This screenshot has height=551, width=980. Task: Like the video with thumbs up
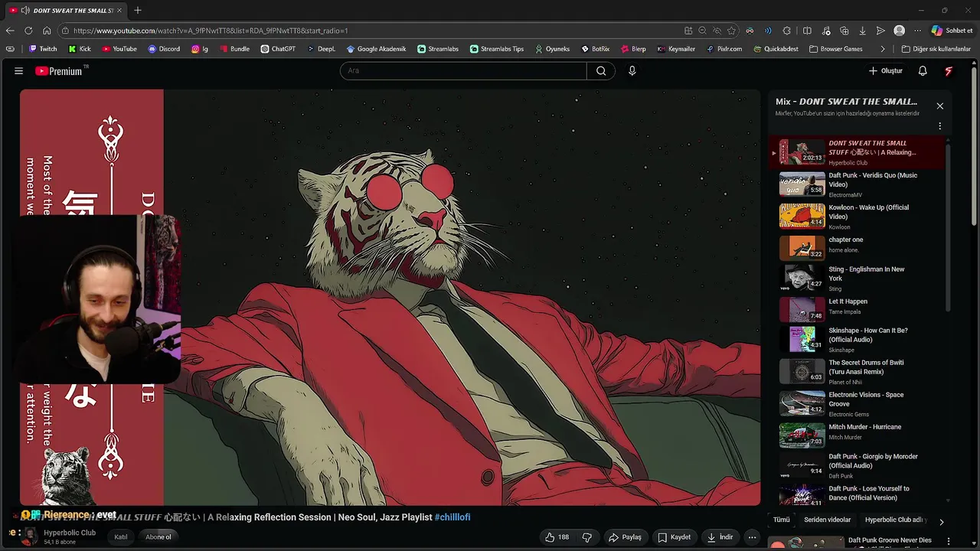point(557,537)
